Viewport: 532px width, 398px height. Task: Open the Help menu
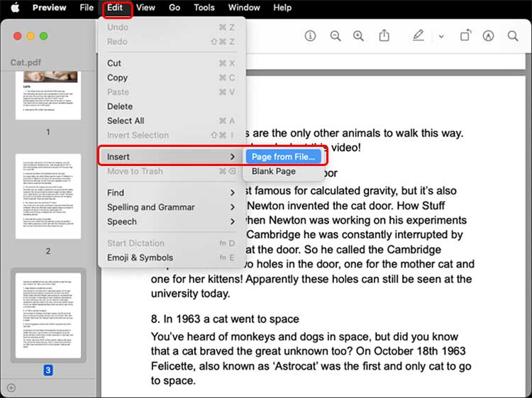coord(282,8)
